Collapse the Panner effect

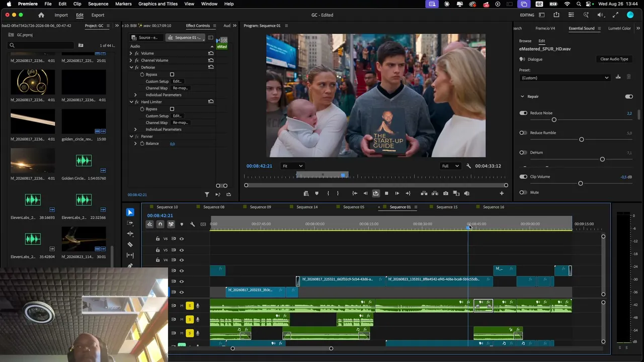coord(131,137)
